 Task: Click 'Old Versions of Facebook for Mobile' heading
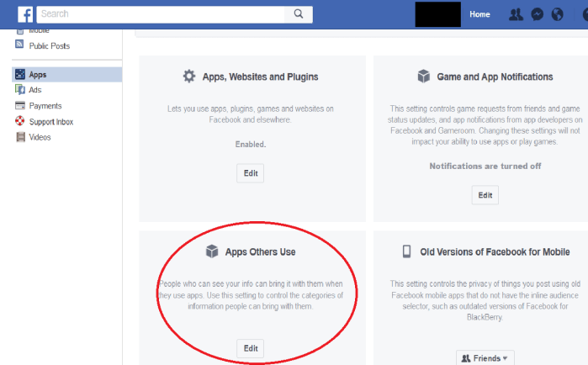(495, 251)
